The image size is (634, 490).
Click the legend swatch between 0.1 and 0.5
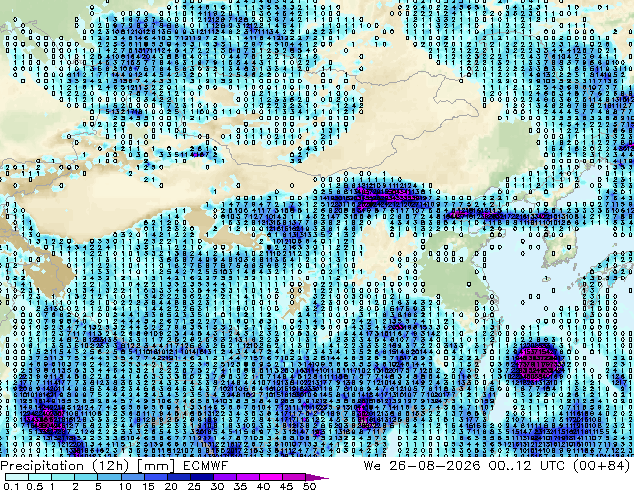pos(17,477)
